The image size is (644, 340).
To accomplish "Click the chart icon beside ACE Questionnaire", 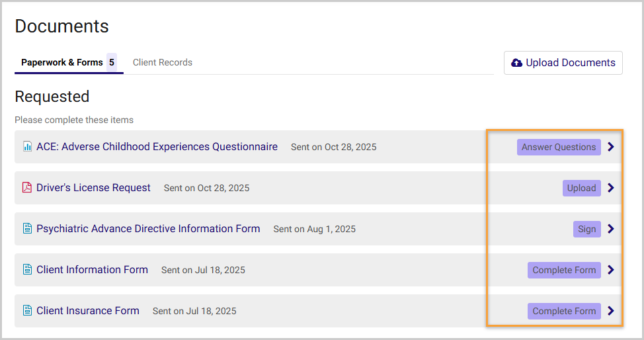I will click(x=27, y=147).
